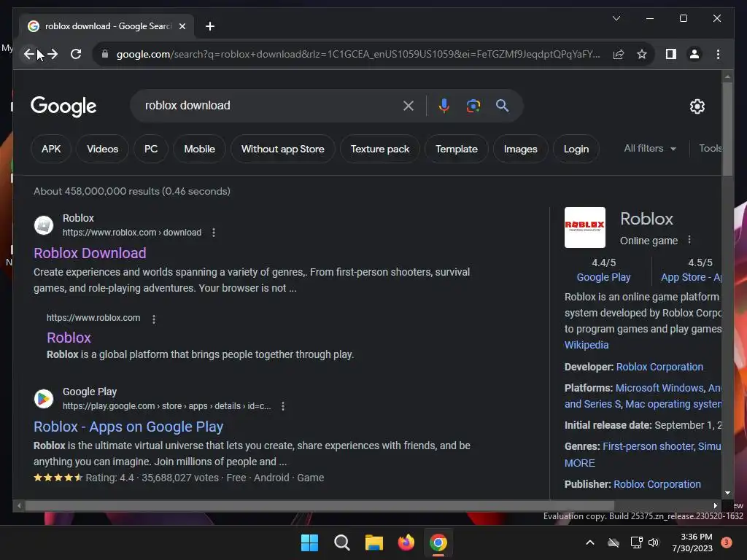The height and width of the screenshot is (560, 747).
Task: Select the Without app Store chip
Action: [x=283, y=149]
